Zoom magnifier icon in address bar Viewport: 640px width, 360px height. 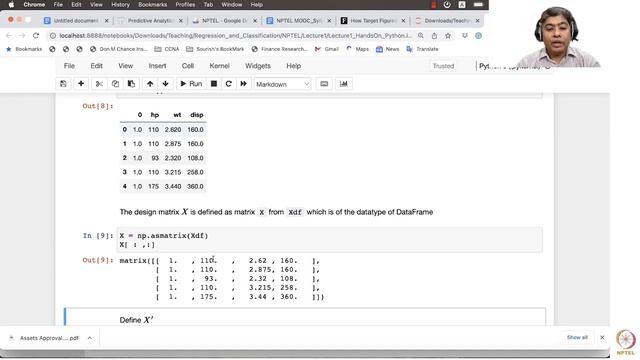click(x=421, y=36)
